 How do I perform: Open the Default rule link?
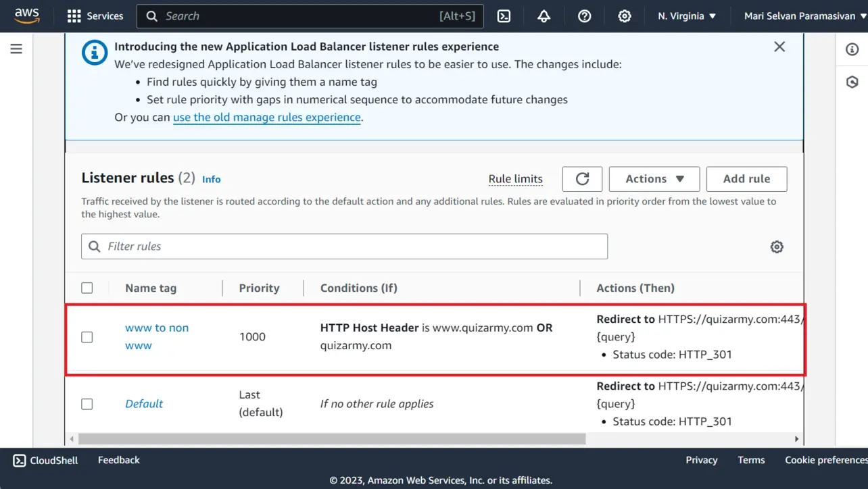pos(144,404)
